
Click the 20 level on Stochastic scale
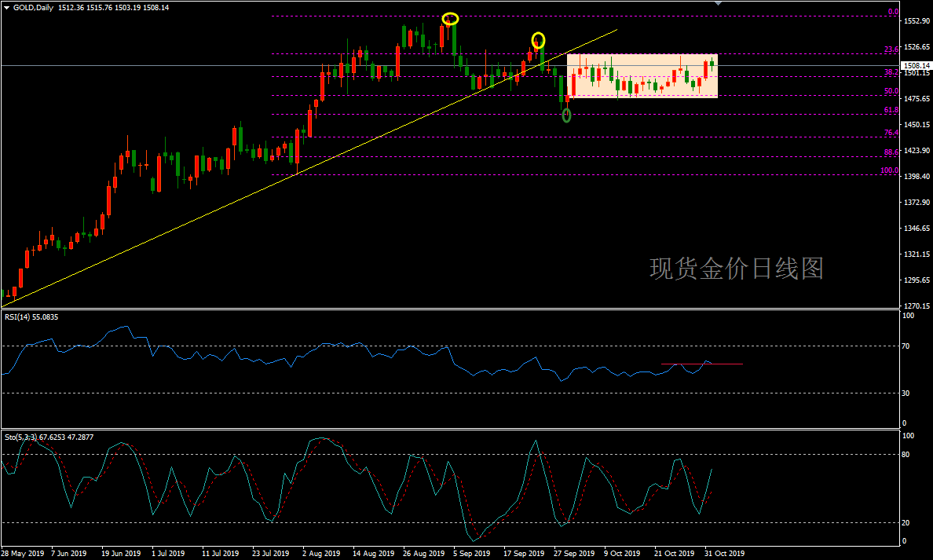point(906,522)
